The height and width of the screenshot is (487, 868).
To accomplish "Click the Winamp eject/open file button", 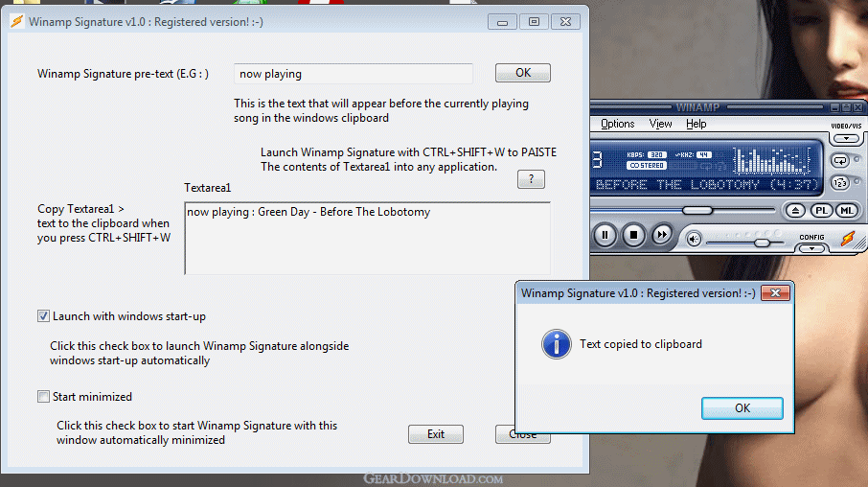I will (795, 211).
